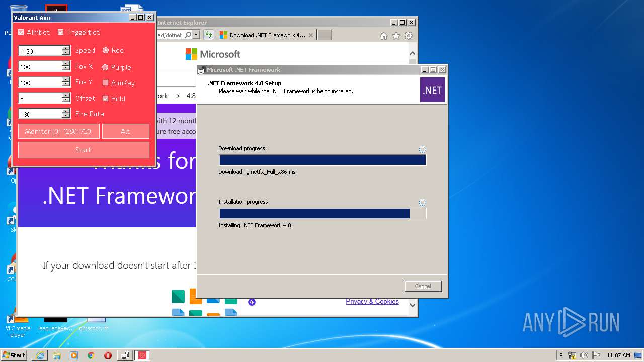Click the Download progress bar
This screenshot has height=362, width=644.
pos(323,160)
